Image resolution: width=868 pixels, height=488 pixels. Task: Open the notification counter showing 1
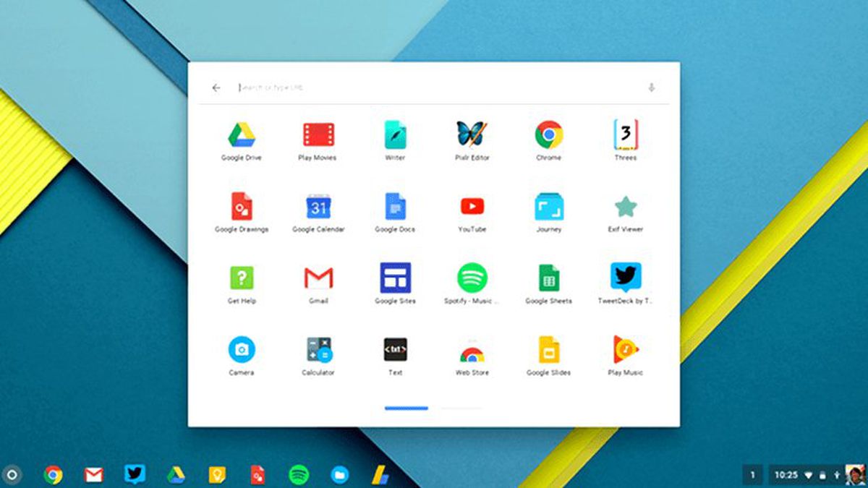(752, 475)
